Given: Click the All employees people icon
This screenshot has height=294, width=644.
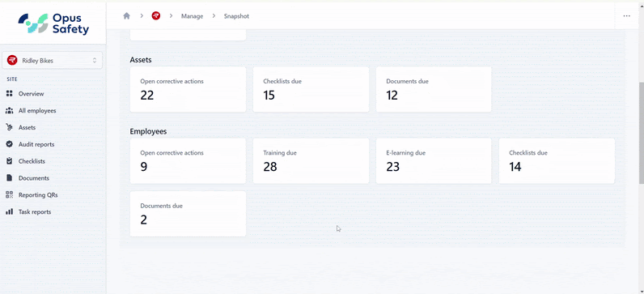Looking at the screenshot, I should click(10, 111).
